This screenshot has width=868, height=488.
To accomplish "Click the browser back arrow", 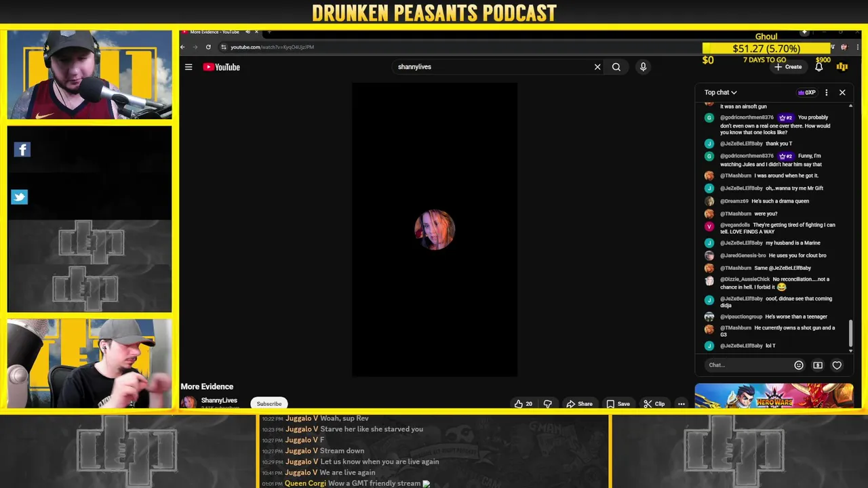I will tap(182, 47).
